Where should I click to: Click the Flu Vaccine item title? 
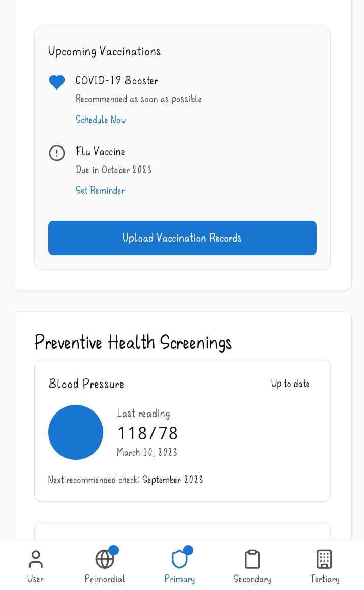pos(100,152)
